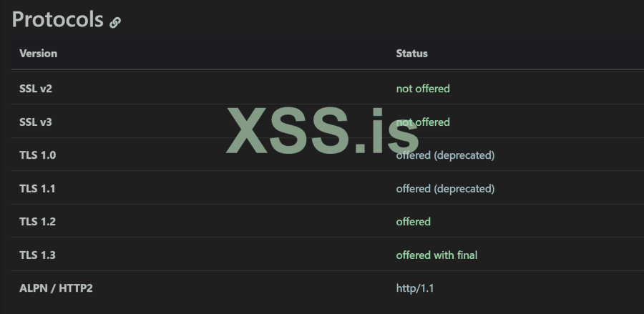Click the SSL v3 'not offered' status

[423, 122]
